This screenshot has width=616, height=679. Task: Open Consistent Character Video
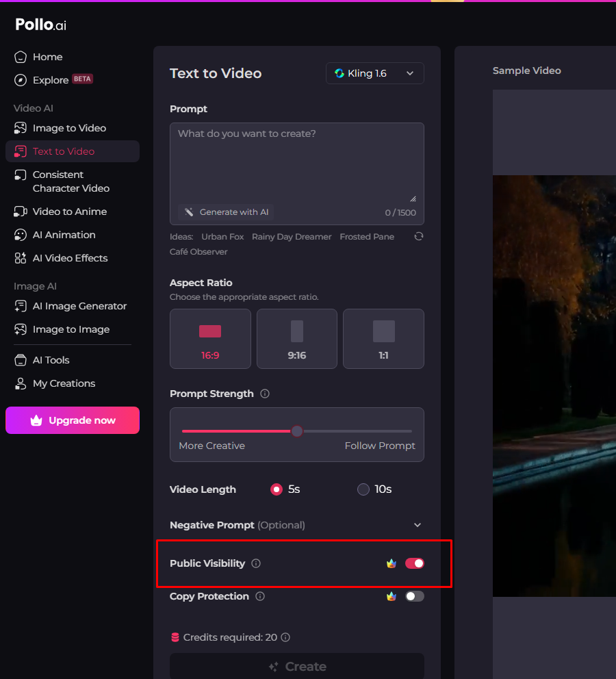pos(71,181)
